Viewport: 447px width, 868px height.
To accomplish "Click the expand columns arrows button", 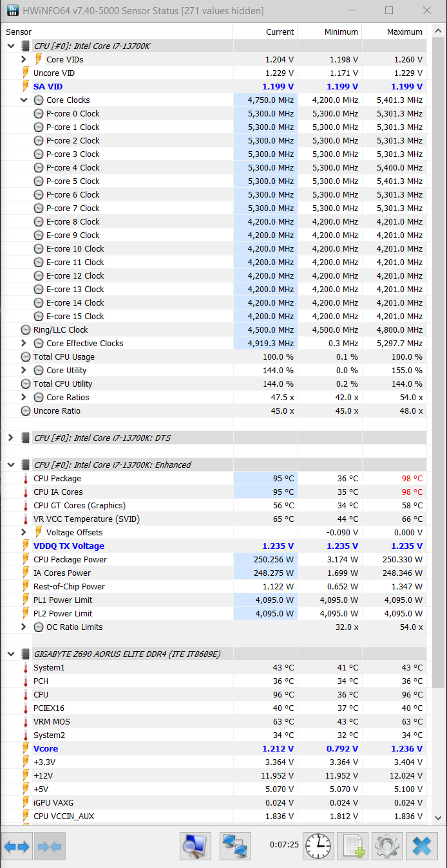I will (17, 846).
